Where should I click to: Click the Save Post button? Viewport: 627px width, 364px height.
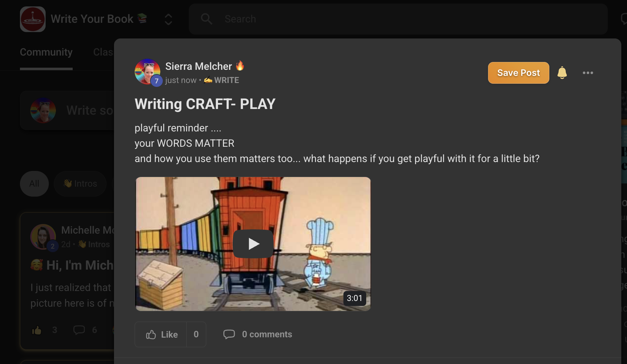(x=518, y=73)
